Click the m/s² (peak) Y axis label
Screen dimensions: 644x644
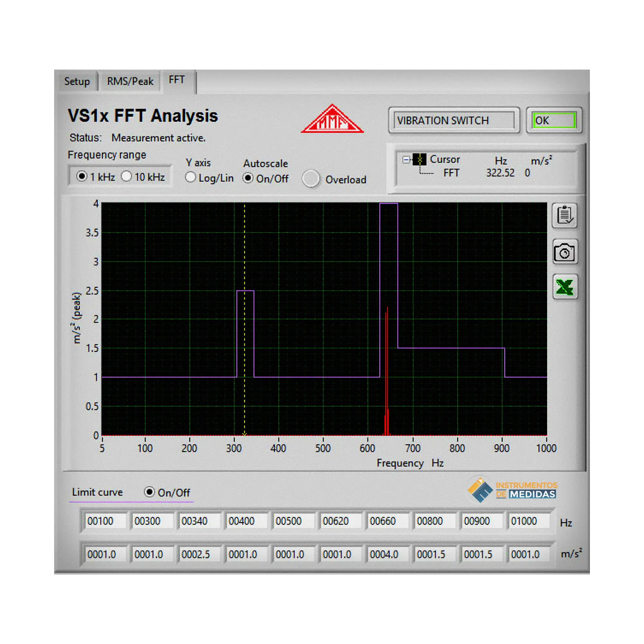click(x=77, y=318)
